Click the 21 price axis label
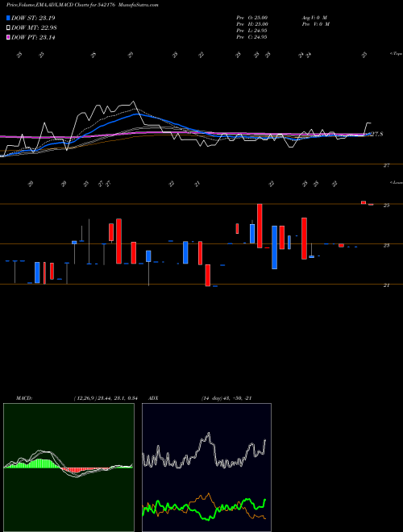 point(386,285)
